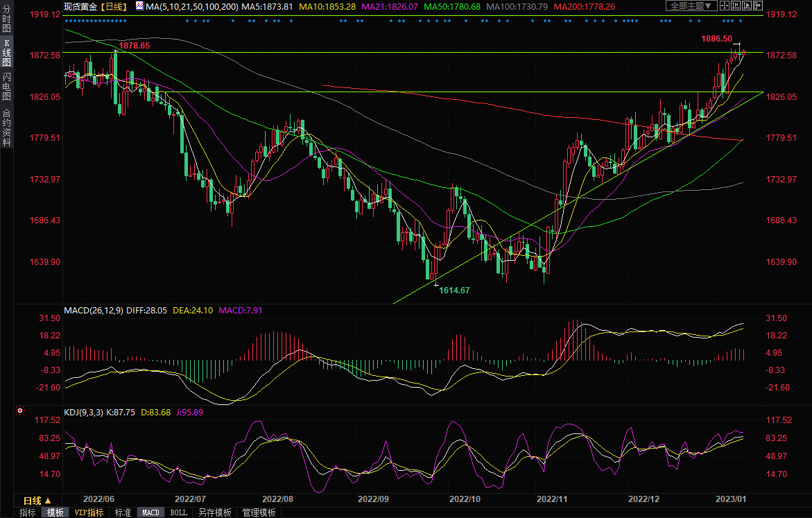812x518 pixels.
Task: Select the K线图 side tab
Action: (6, 53)
